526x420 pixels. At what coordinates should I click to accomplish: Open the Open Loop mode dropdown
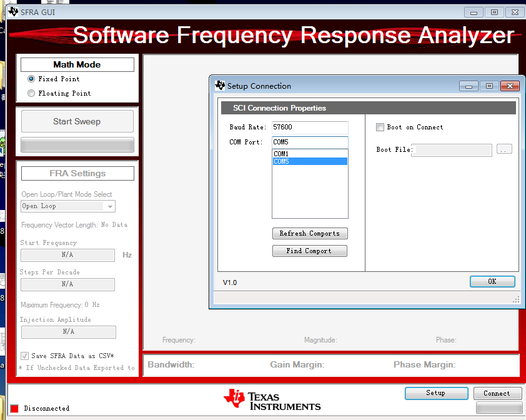click(x=68, y=206)
